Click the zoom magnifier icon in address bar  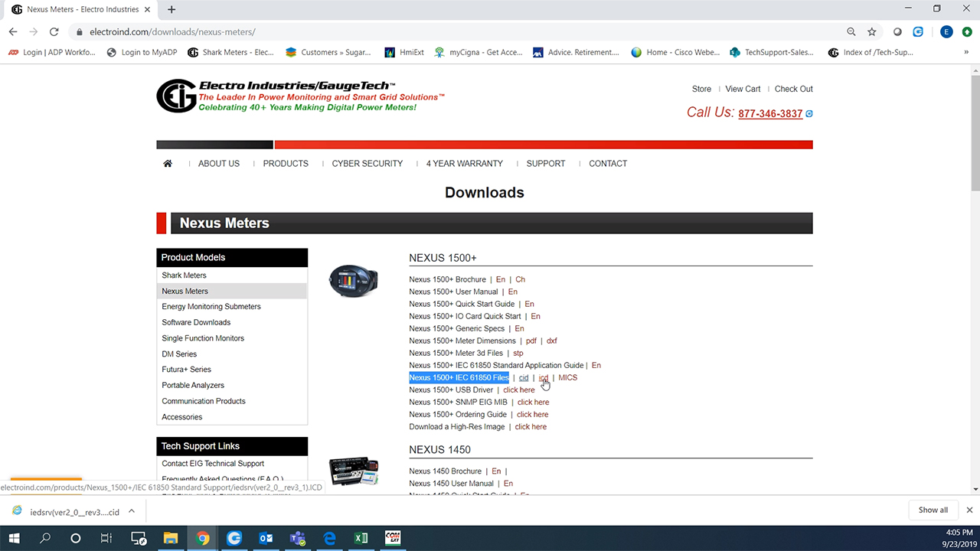coord(851,32)
